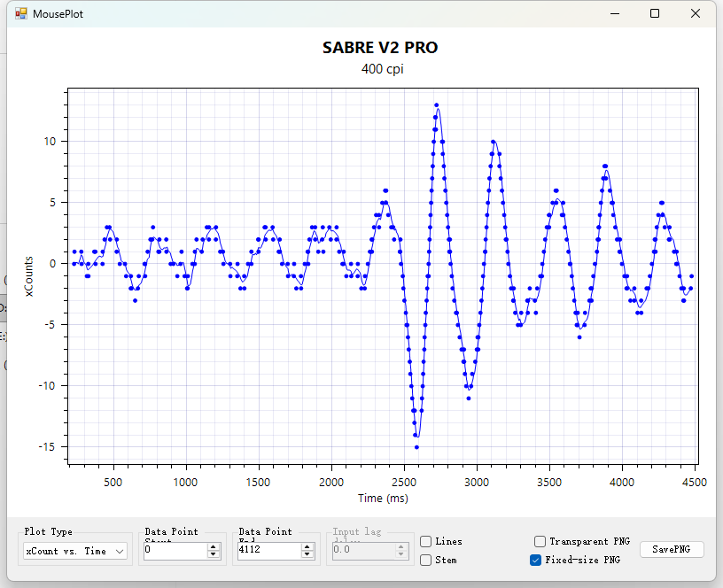723x588 pixels.
Task: Click the Data Point End field showing 4112
Action: pos(269,550)
